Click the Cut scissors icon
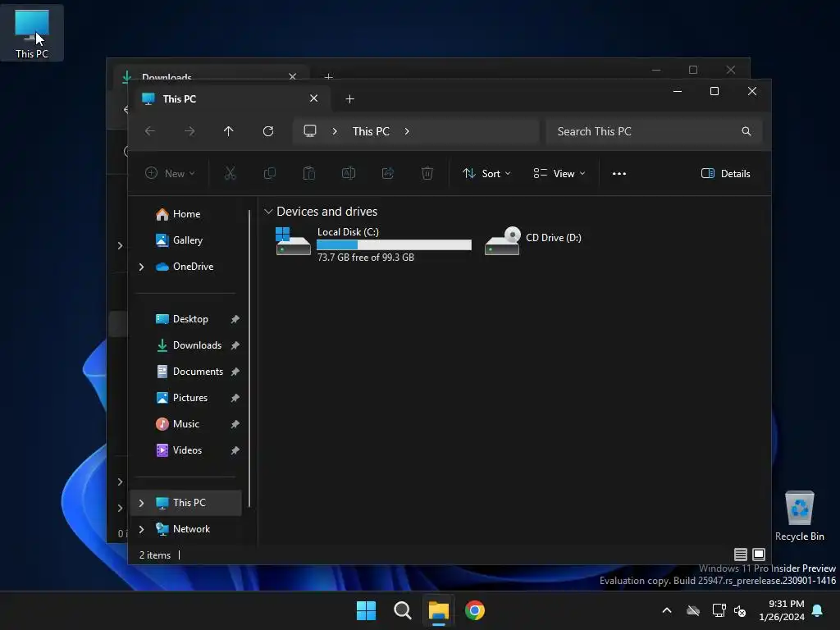840x630 pixels. [230, 173]
